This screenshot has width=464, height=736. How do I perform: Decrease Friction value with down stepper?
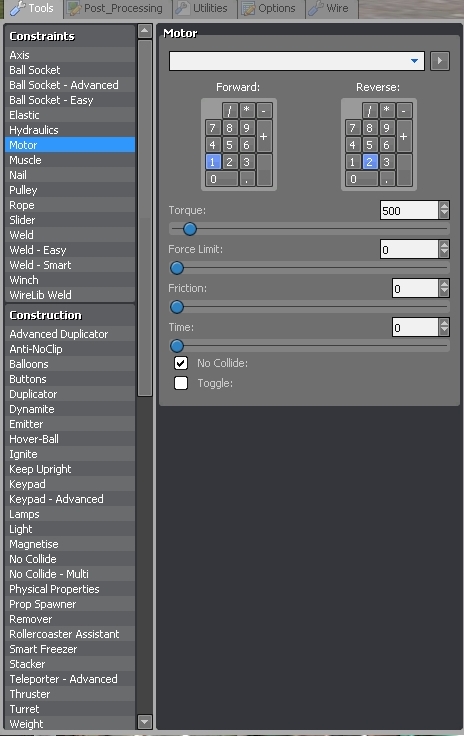click(x=444, y=293)
